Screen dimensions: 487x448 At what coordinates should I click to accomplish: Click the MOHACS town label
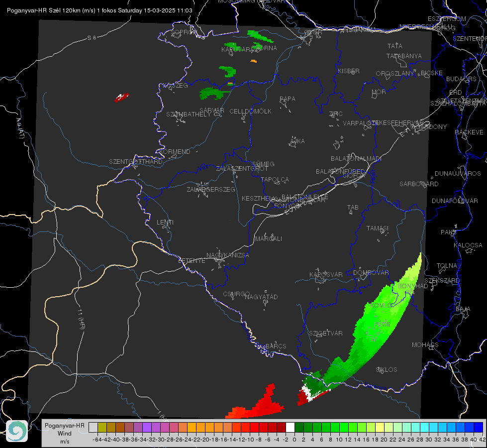click(425, 345)
